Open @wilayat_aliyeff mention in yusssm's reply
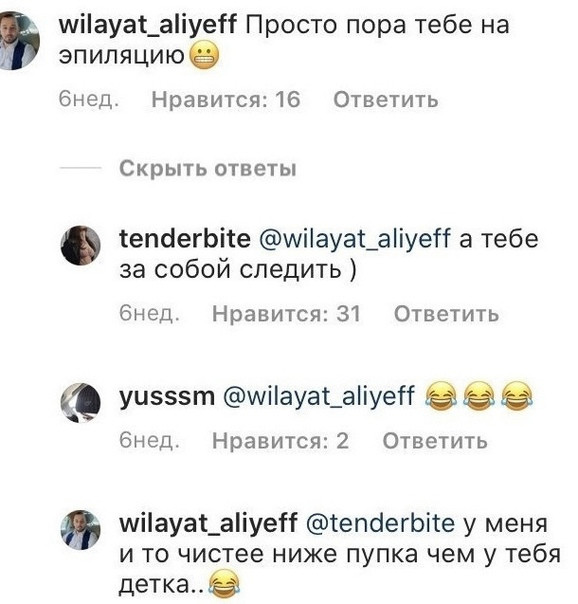The width and height of the screenshot is (578, 604). click(319, 397)
